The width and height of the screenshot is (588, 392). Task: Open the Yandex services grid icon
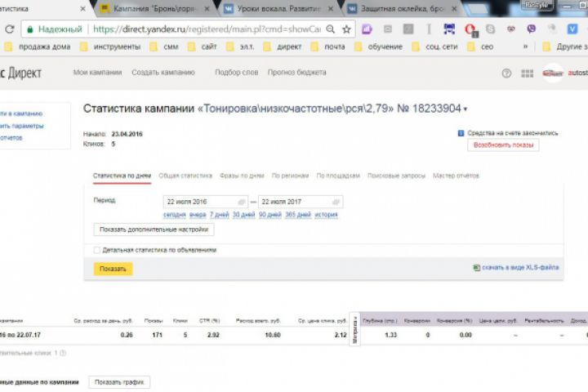click(x=528, y=73)
